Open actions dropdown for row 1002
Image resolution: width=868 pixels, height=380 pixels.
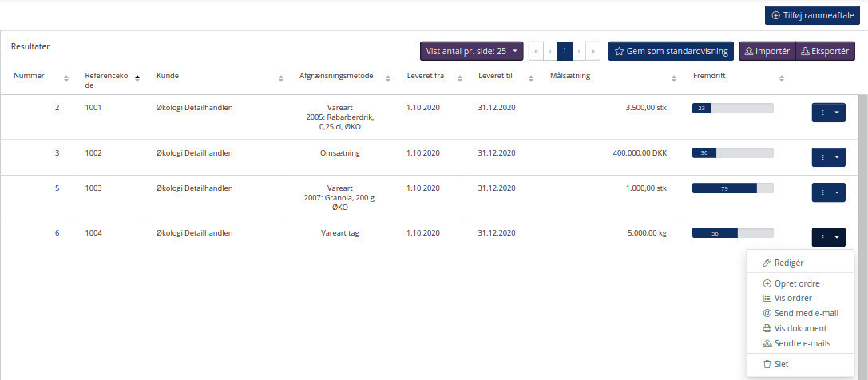(828, 157)
